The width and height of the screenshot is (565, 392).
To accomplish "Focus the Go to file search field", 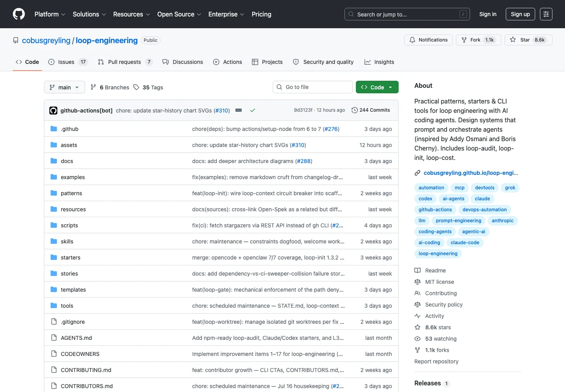I will tap(313, 87).
